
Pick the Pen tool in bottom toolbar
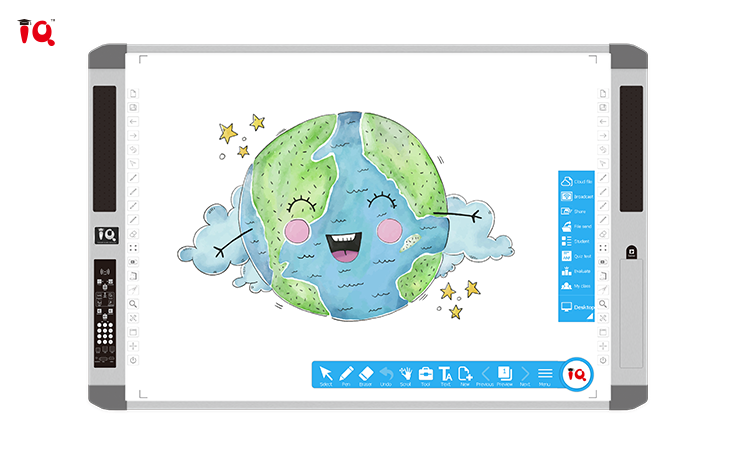tap(346, 374)
